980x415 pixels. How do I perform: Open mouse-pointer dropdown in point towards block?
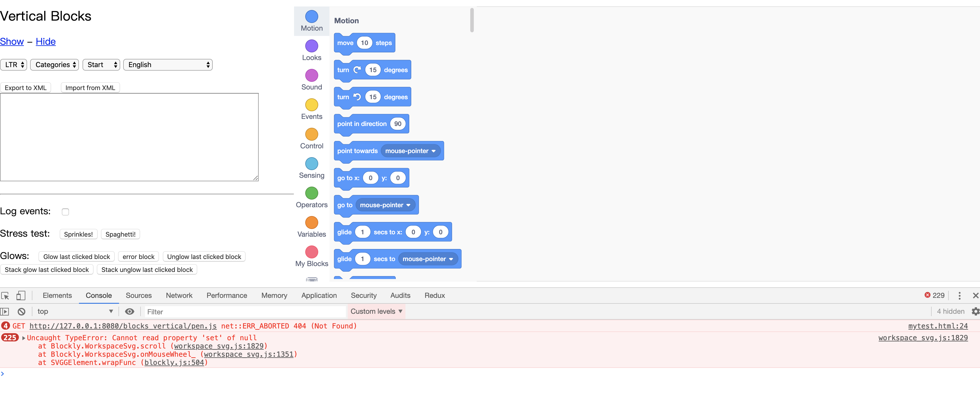pos(411,151)
